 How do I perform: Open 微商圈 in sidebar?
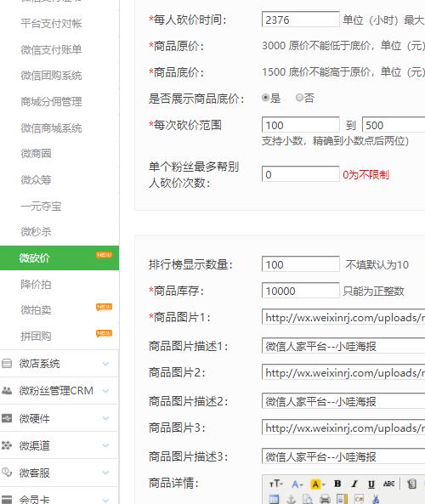click(x=36, y=154)
